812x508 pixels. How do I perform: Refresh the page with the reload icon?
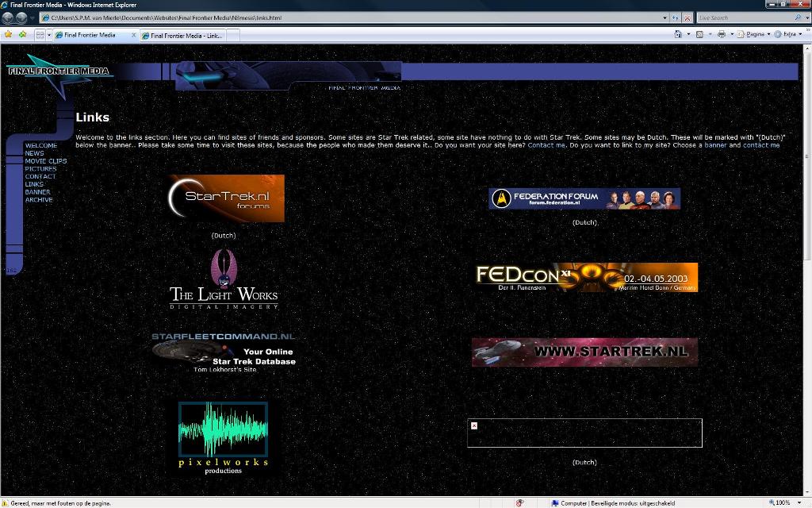click(676, 17)
